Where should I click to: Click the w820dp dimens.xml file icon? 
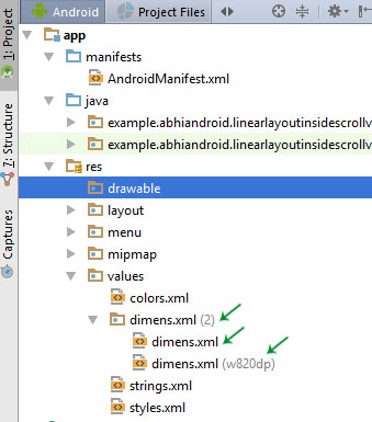[x=139, y=363]
